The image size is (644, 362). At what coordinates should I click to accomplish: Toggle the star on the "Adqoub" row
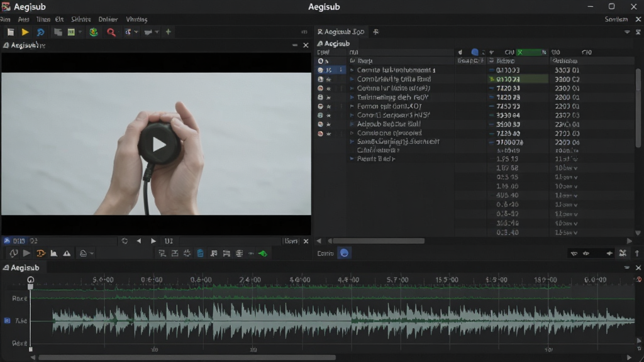tap(328, 124)
